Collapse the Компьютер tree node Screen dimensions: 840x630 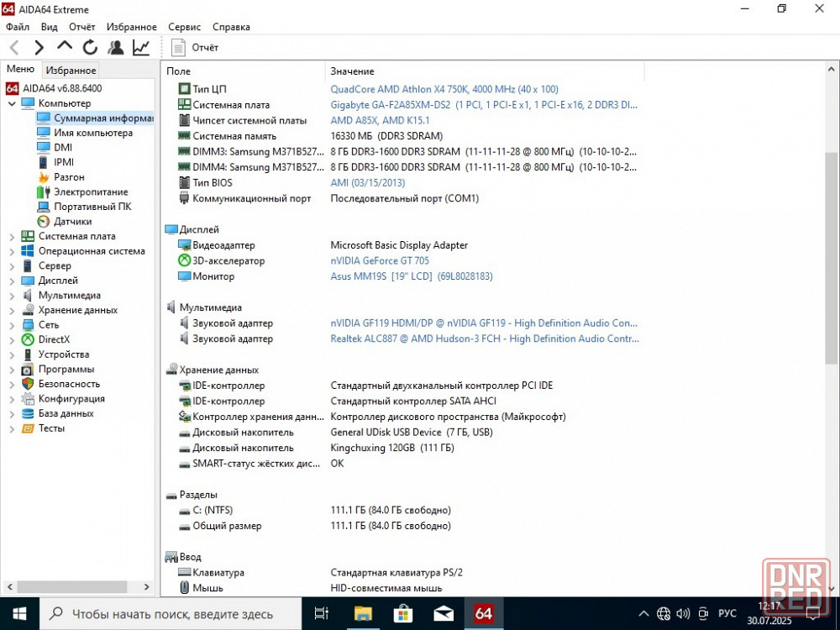point(12,103)
